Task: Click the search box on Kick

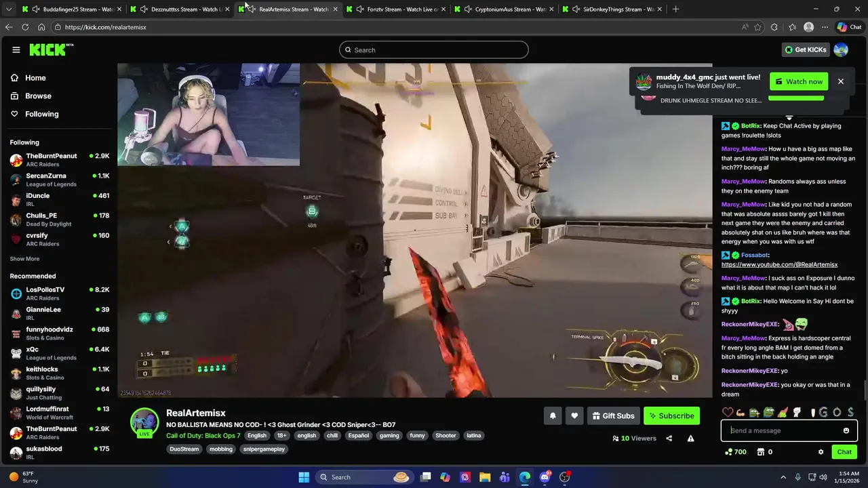Action: click(434, 50)
